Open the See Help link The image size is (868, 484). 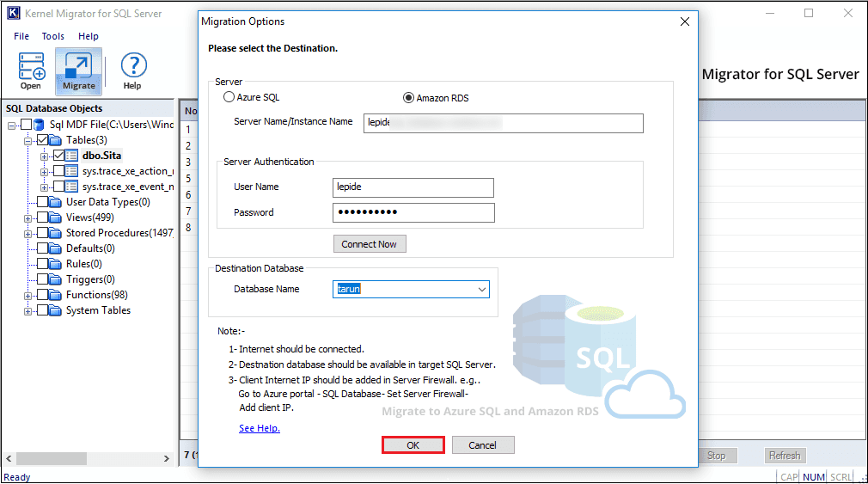point(259,428)
